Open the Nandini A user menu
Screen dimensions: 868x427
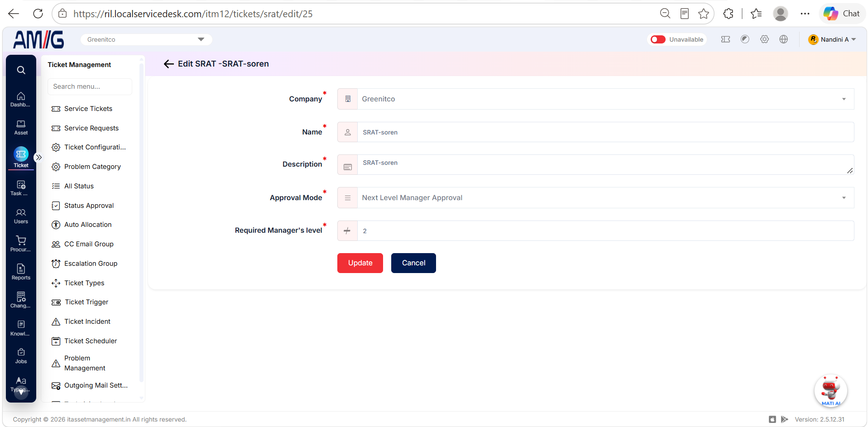coord(832,39)
